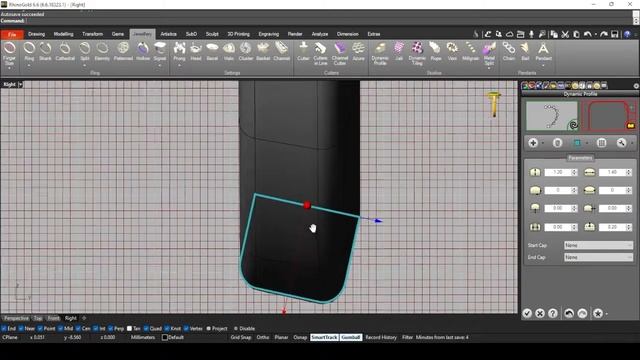This screenshot has width=640, height=360.
Task: Open the Bail tool
Action: 525,52
